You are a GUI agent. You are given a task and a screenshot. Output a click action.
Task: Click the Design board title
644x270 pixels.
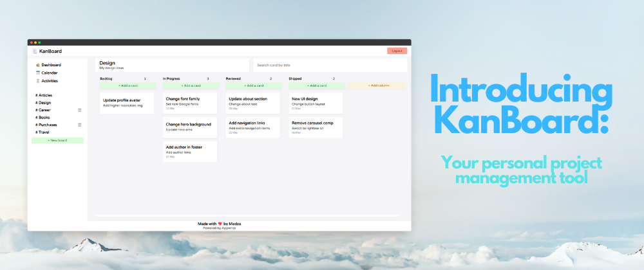(x=107, y=63)
